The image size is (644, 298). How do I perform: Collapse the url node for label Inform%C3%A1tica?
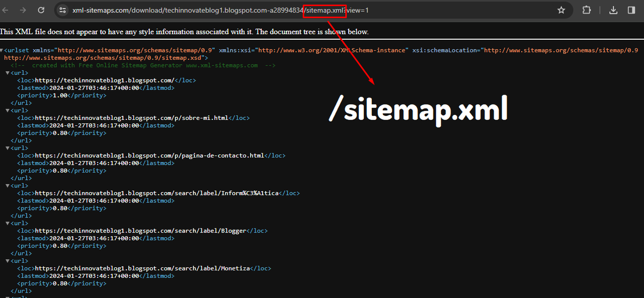pos(8,186)
